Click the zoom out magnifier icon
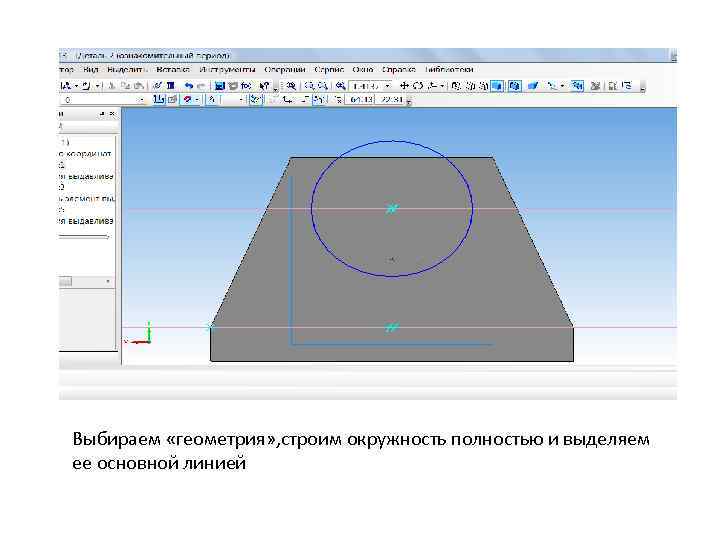This screenshot has width=720, height=540. point(323,86)
